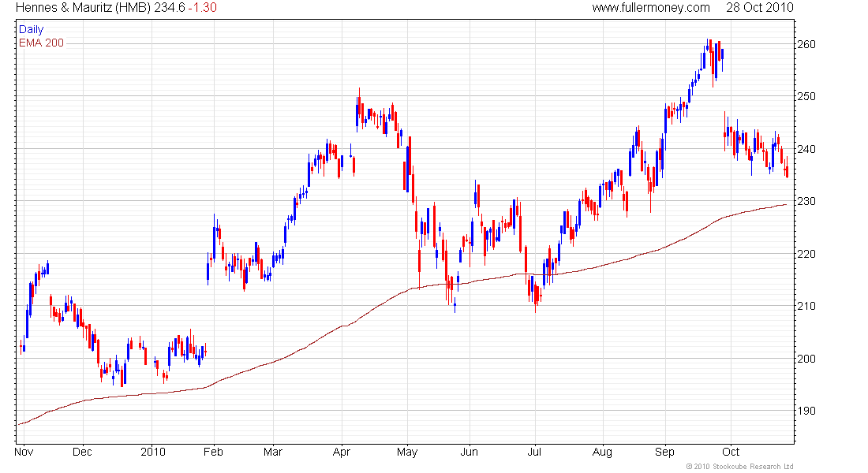The height and width of the screenshot is (473, 868).
Task: Click the chart date '28 Oct 2010'
Action: (759, 8)
